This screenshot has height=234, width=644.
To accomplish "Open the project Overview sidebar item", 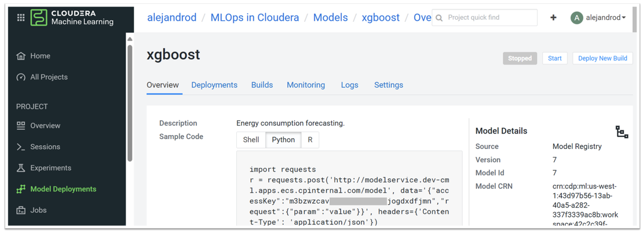I will pos(45,126).
